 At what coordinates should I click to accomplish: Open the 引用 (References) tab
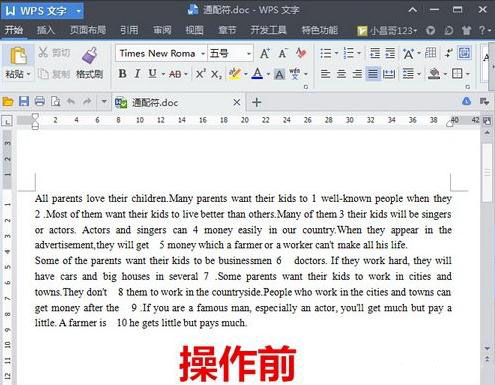coord(129,30)
